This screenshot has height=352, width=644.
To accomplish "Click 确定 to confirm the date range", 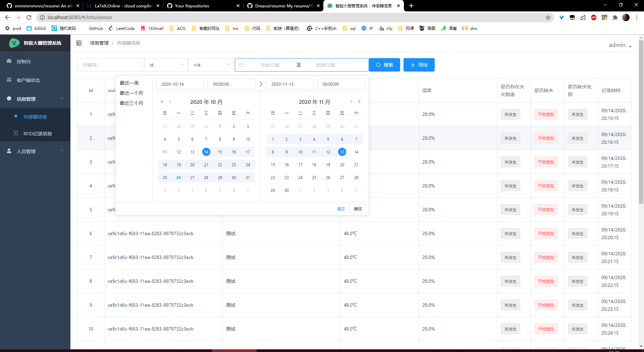I will point(358,209).
